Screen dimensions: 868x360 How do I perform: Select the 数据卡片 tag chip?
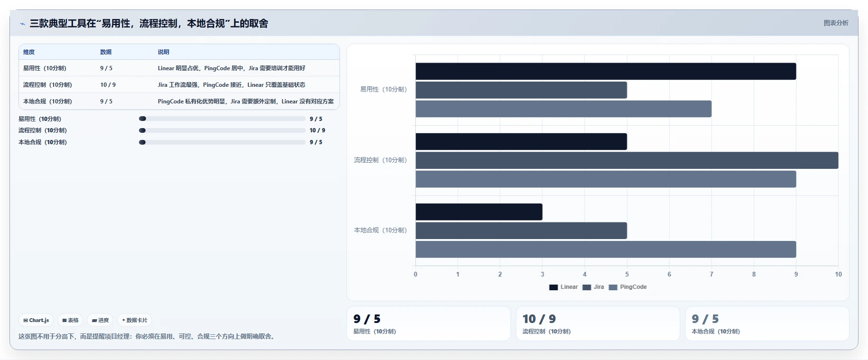click(135, 320)
